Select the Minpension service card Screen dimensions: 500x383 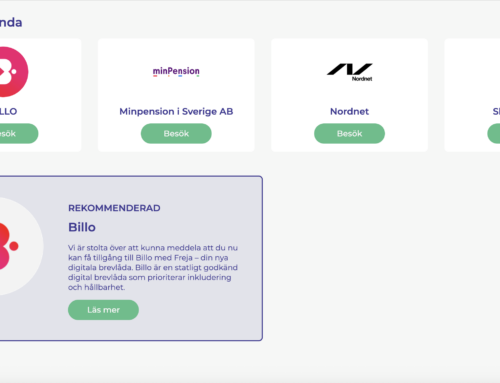pyautogui.click(x=176, y=95)
